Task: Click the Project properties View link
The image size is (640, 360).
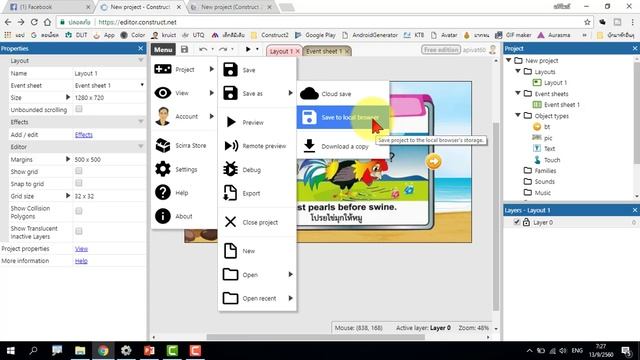Action: (81, 249)
